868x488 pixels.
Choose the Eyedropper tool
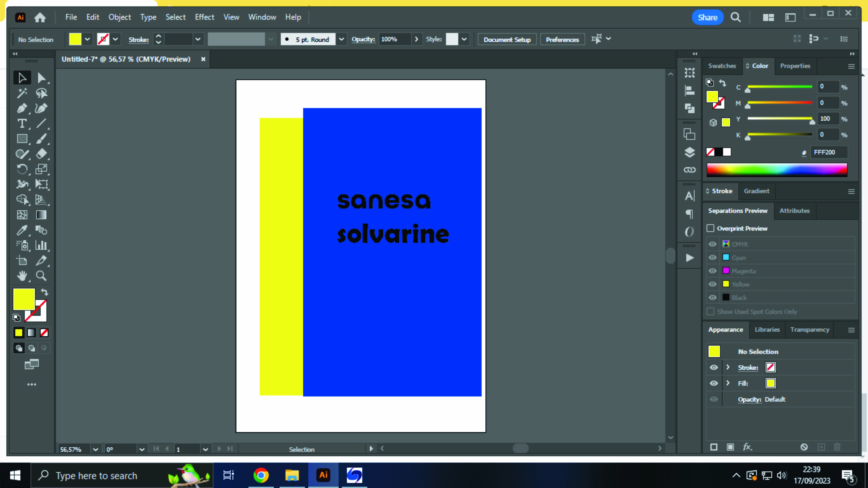[x=22, y=230]
